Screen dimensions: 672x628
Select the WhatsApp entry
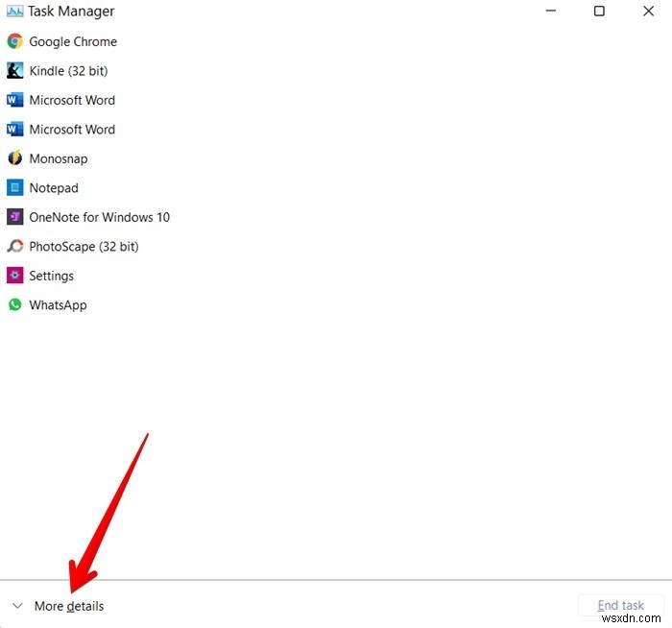58,305
